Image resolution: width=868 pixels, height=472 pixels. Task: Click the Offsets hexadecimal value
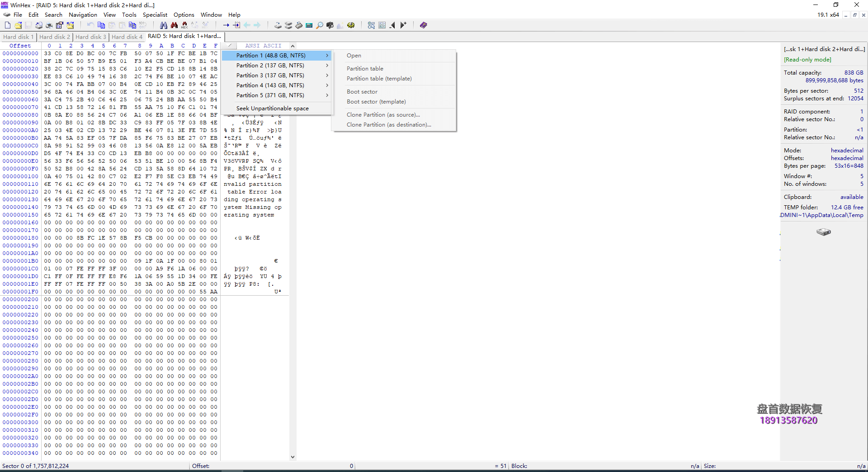click(x=847, y=158)
